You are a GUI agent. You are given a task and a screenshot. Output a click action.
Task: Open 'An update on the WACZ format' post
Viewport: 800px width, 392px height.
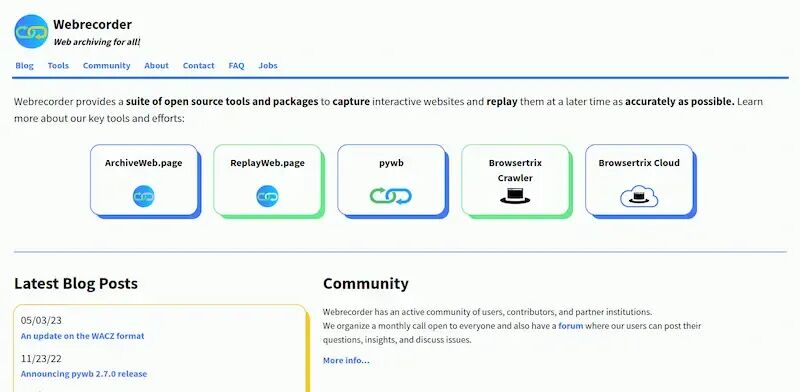tap(83, 336)
